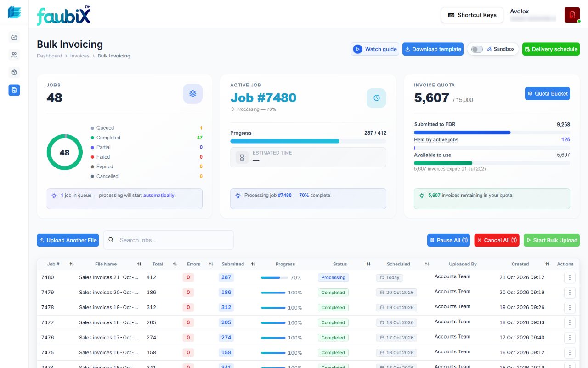
Task: Click the blue striped app logo in the sidebar
Action: pyautogui.click(x=14, y=12)
